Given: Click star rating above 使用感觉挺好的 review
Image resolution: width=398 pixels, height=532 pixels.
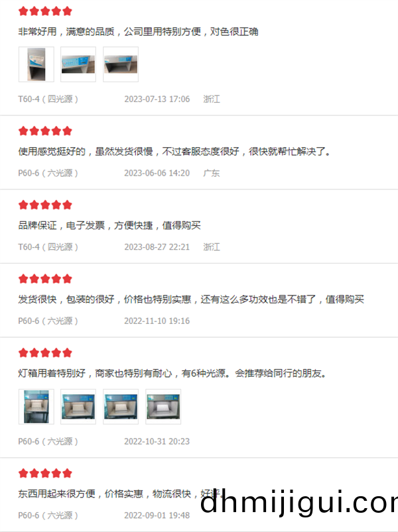Looking at the screenshot, I should 45,131.
